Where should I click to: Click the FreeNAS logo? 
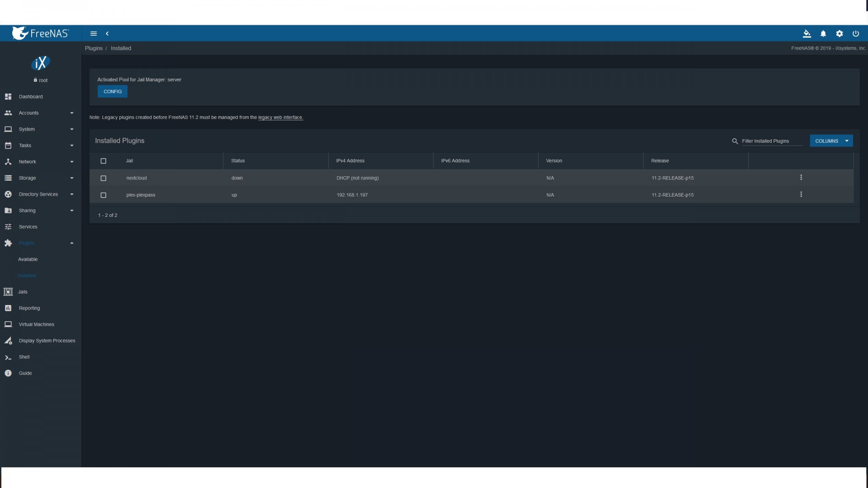pyautogui.click(x=41, y=33)
